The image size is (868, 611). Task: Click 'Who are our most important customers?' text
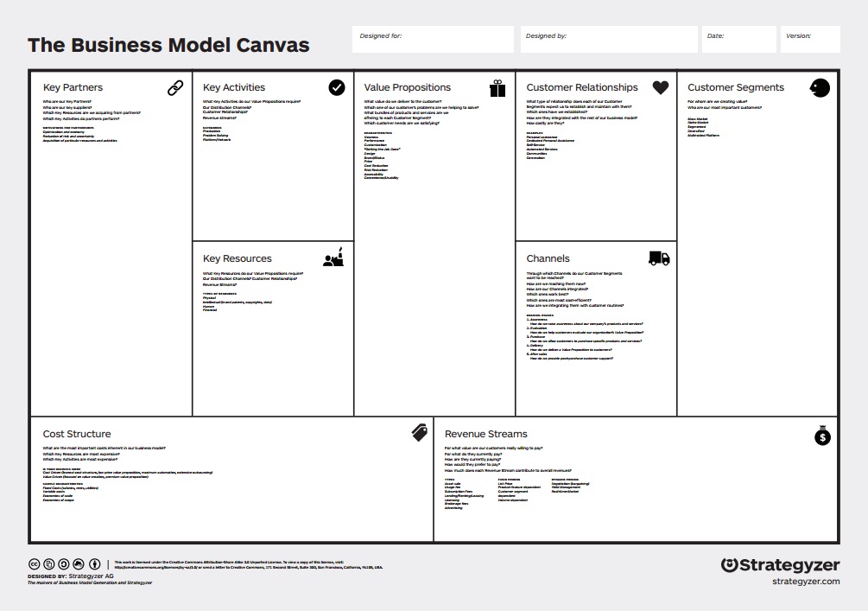(724, 107)
